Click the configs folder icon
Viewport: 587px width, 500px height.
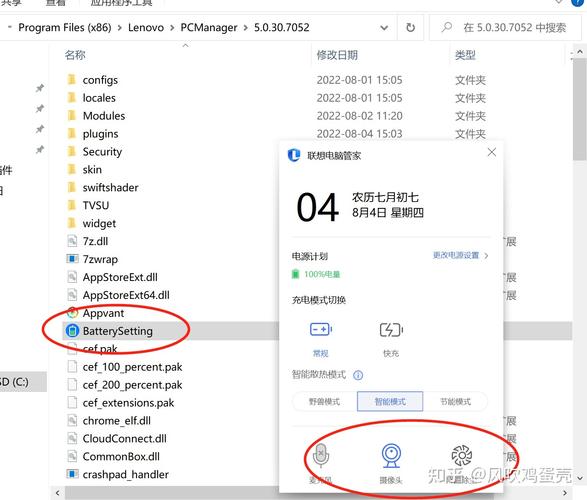click(x=71, y=80)
